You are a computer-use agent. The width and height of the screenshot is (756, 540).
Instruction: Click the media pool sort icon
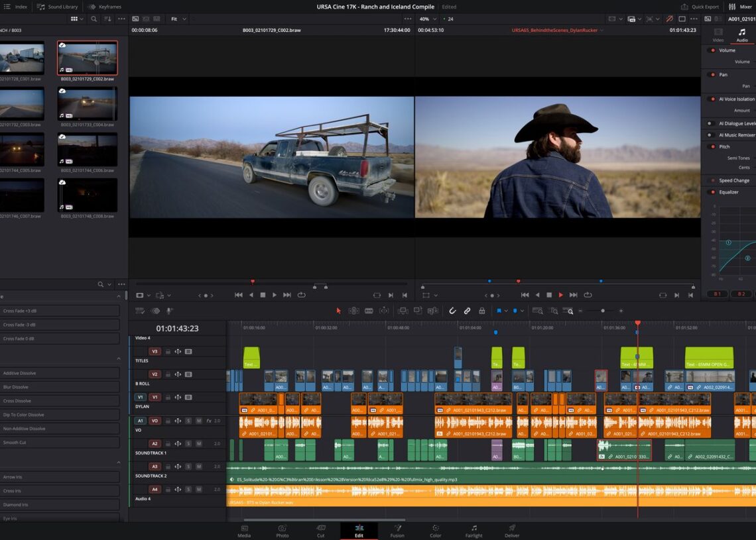click(x=107, y=19)
